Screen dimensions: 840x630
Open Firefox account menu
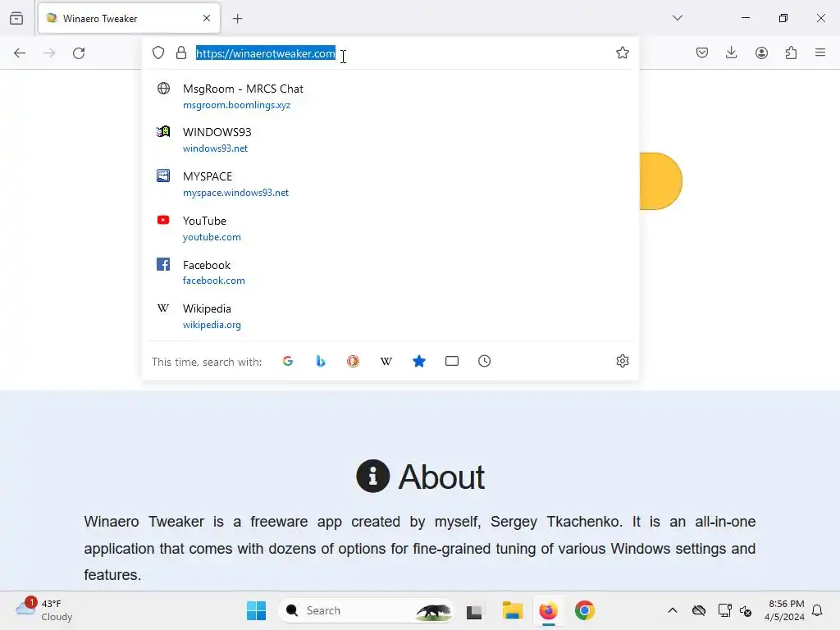coord(761,52)
